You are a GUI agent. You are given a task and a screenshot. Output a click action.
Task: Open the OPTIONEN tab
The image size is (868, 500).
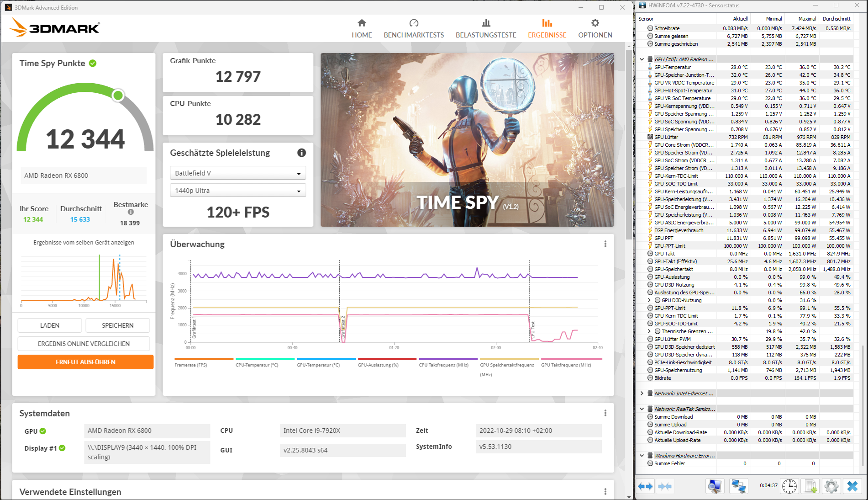[x=595, y=29]
